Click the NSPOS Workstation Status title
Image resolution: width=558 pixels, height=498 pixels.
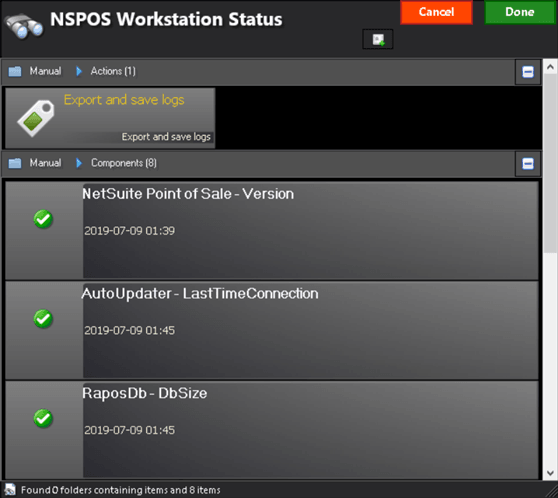pos(166,20)
